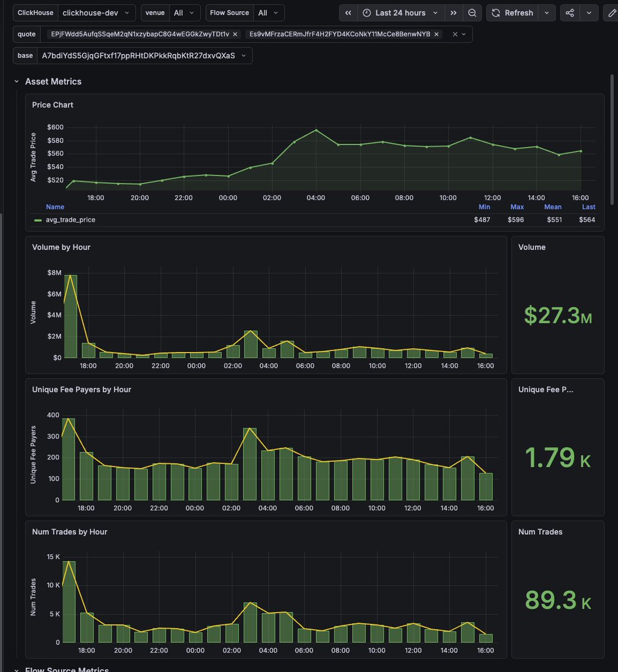
Task: Click the avg_trade_price legend color swatch
Action: tap(38, 220)
